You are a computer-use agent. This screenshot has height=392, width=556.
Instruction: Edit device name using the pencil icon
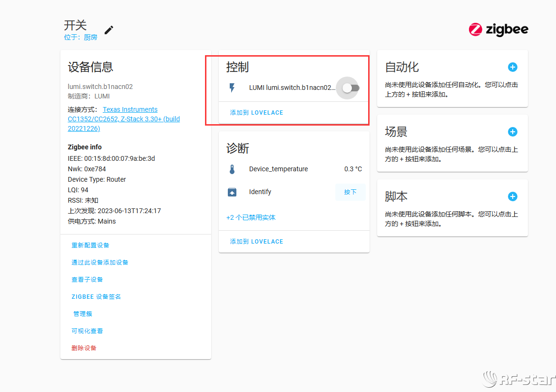pos(108,29)
